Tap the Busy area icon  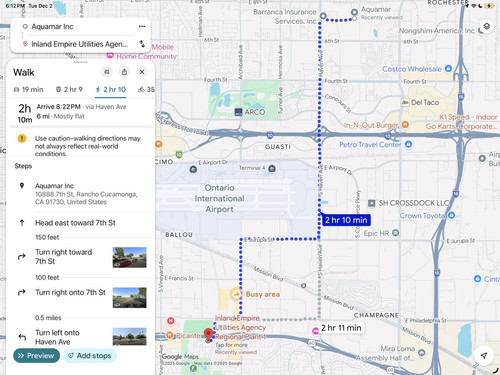click(x=236, y=294)
